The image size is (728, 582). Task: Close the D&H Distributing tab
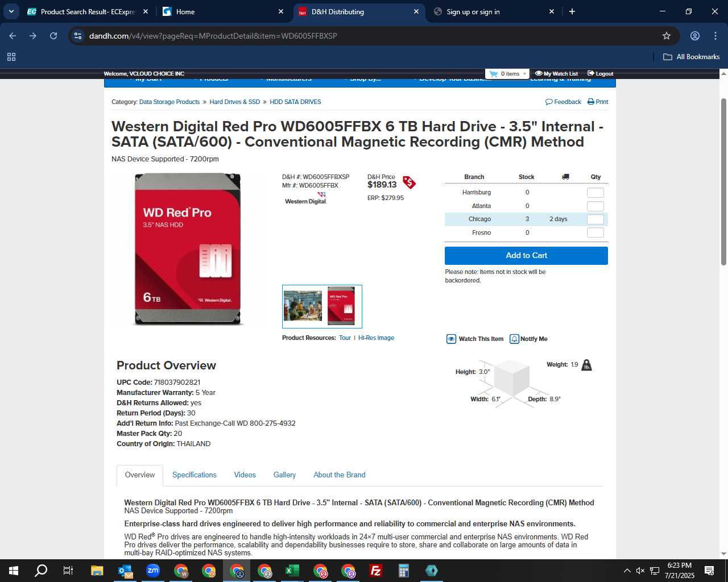pyautogui.click(x=416, y=11)
